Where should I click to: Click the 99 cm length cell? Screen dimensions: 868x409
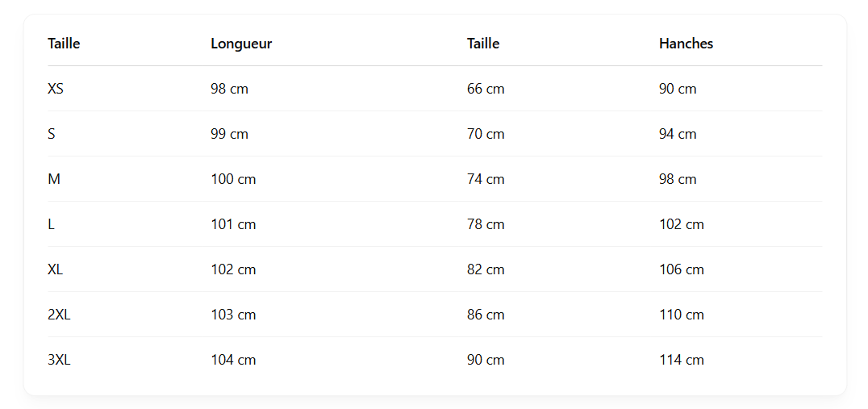coord(229,134)
